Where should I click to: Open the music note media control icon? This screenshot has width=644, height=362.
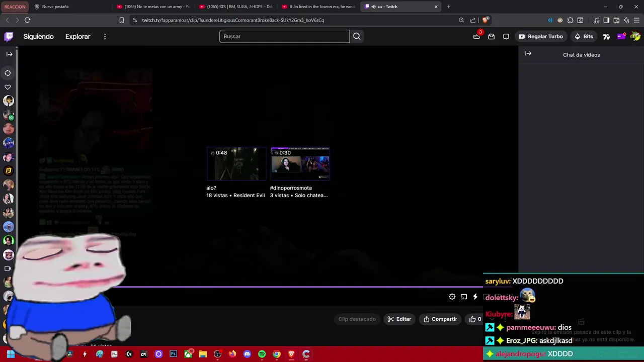coord(596,20)
